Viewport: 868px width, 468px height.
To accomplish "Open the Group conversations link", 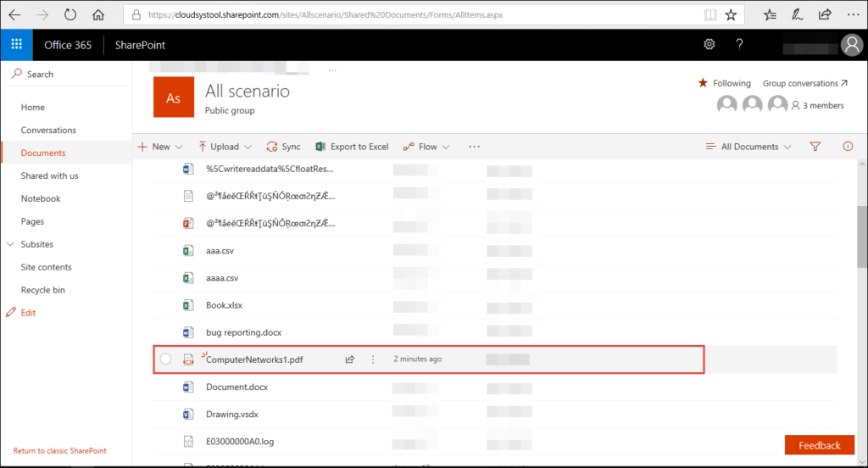I will coord(805,83).
